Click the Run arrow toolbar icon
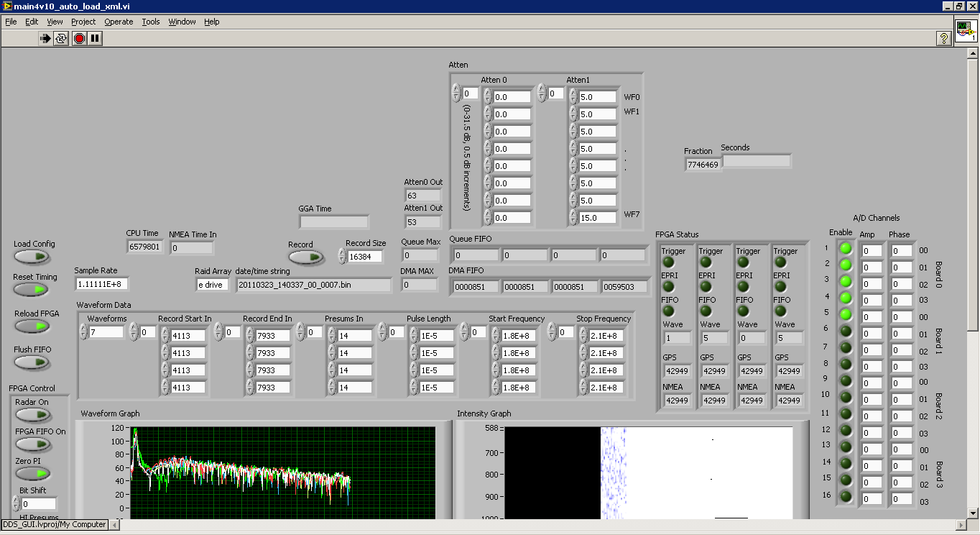 click(x=45, y=39)
